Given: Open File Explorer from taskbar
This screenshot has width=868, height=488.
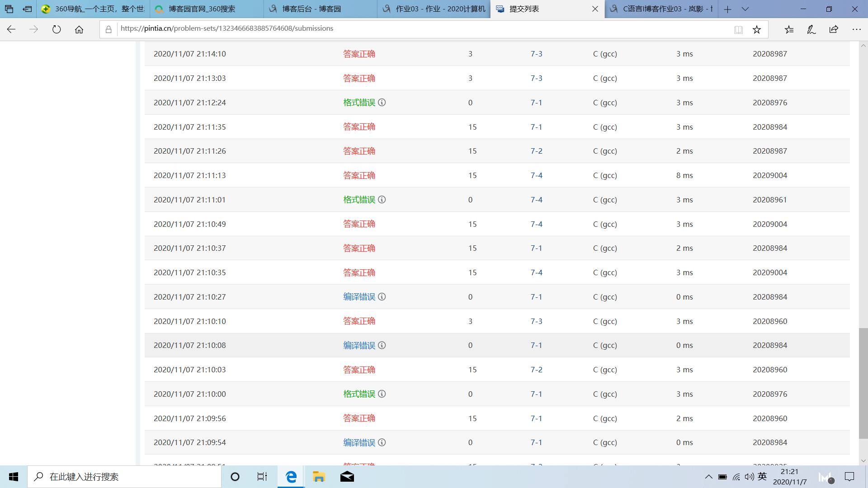Looking at the screenshot, I should pyautogui.click(x=319, y=477).
